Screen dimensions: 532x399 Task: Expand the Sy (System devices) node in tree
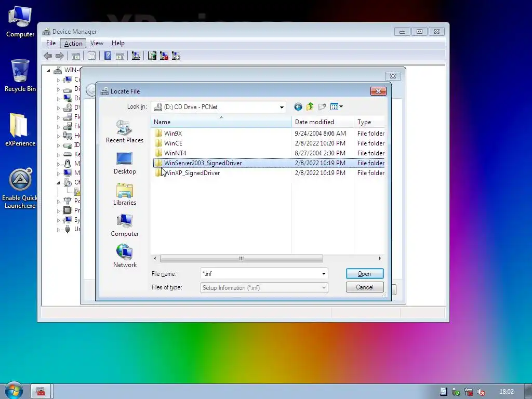(x=58, y=220)
